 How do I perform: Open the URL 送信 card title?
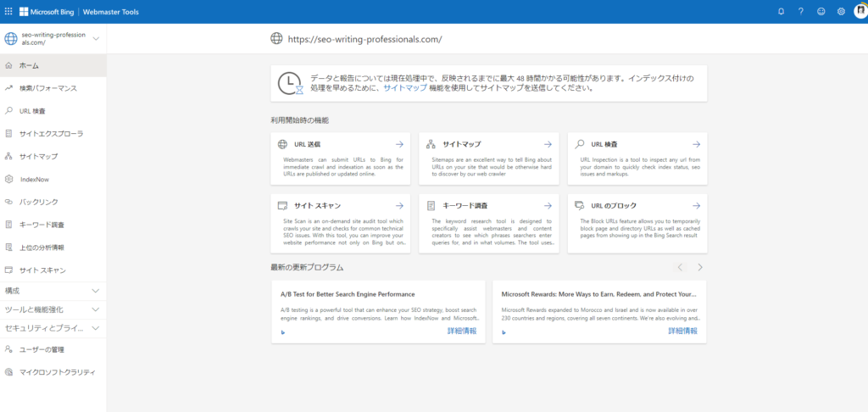308,144
